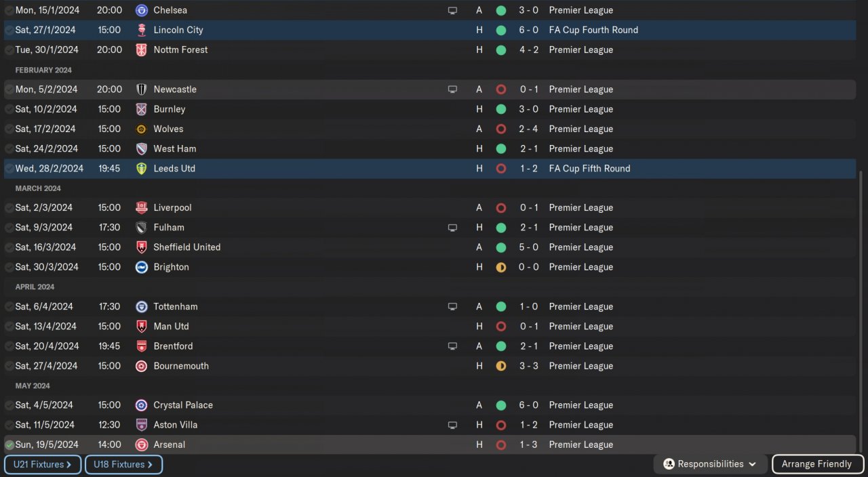Click the Responsibilities staff icon
Screen dimensions: 868x477
[669, 464]
